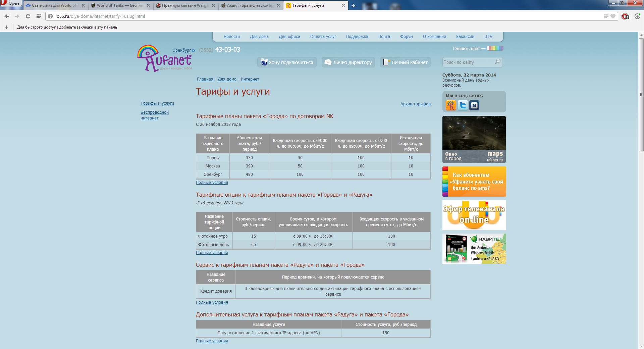Open the Twitter social icon
Screen dimensions: 644x349
pos(463,105)
